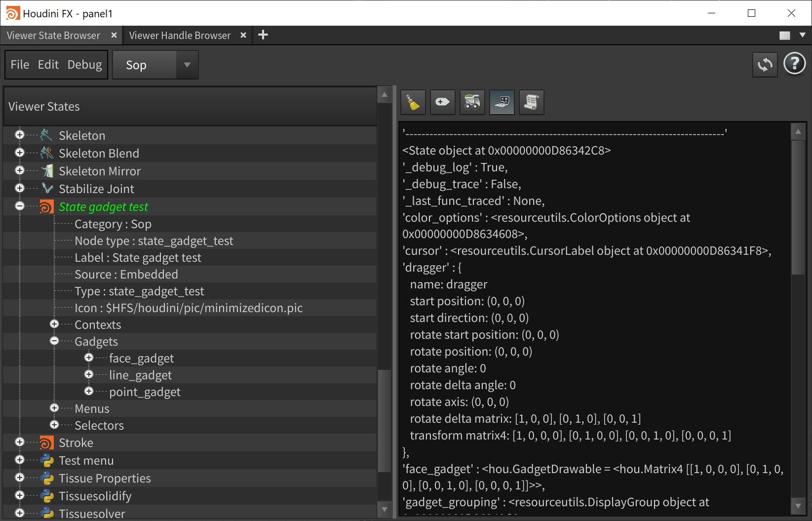The width and height of the screenshot is (812, 521).
Task: Open the Sop category dropdown
Action: [155, 65]
